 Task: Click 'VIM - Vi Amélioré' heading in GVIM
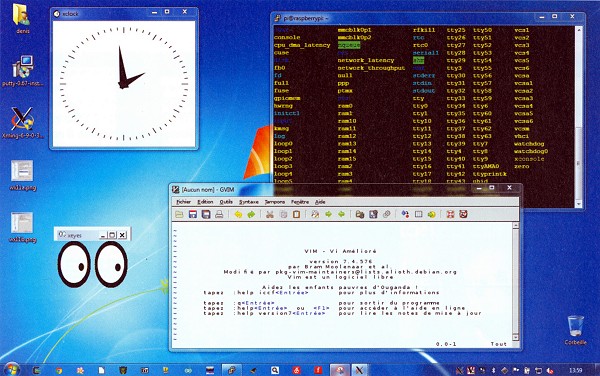[341, 251]
